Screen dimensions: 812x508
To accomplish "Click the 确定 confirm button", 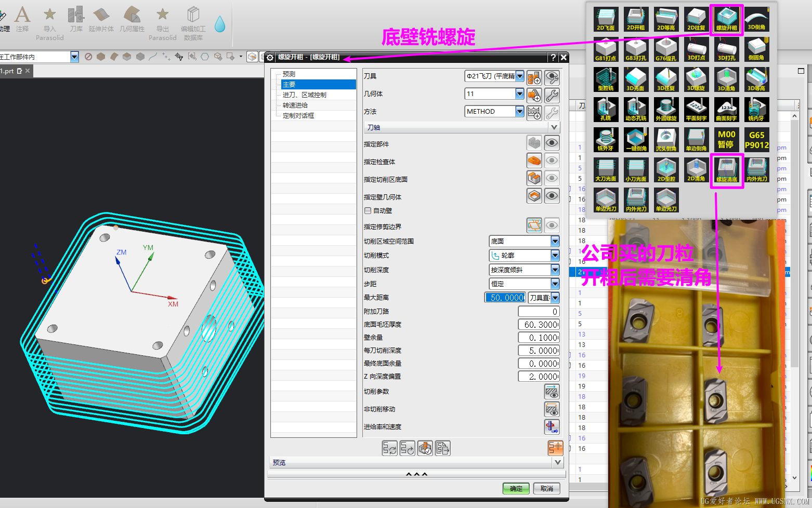I will coord(516,488).
